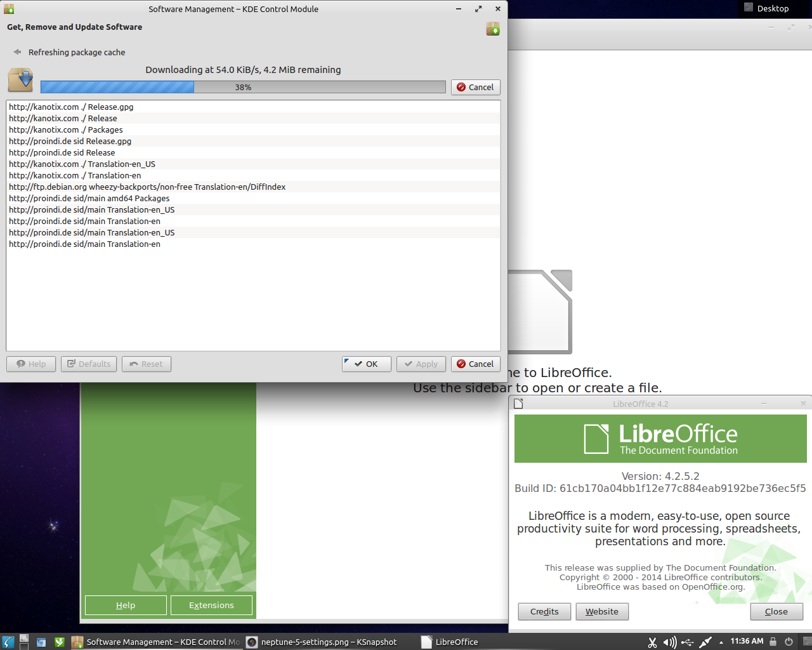This screenshot has width=812, height=650.
Task: Switch to LibreOffice taskbar entry
Action: [x=450, y=642]
